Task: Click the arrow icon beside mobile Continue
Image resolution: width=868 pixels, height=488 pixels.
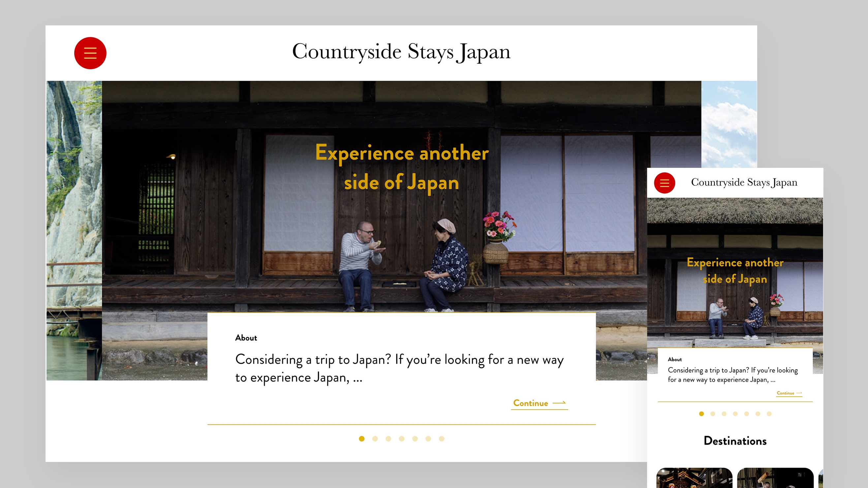Action: [x=799, y=393]
